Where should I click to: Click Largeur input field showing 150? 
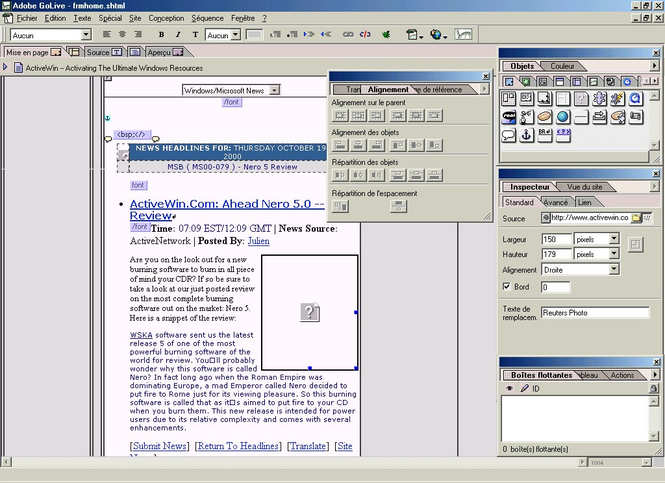[x=556, y=239]
